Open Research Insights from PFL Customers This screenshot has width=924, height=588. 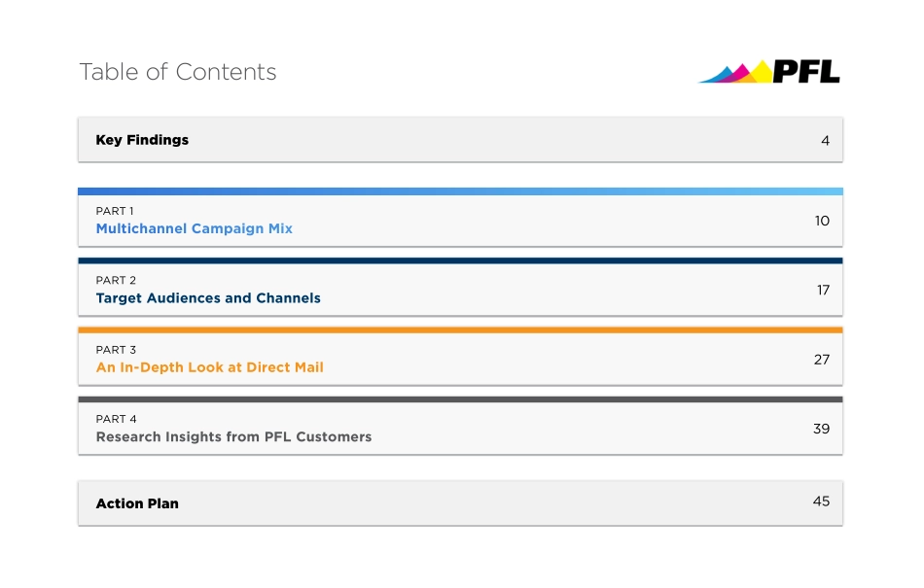233,437
